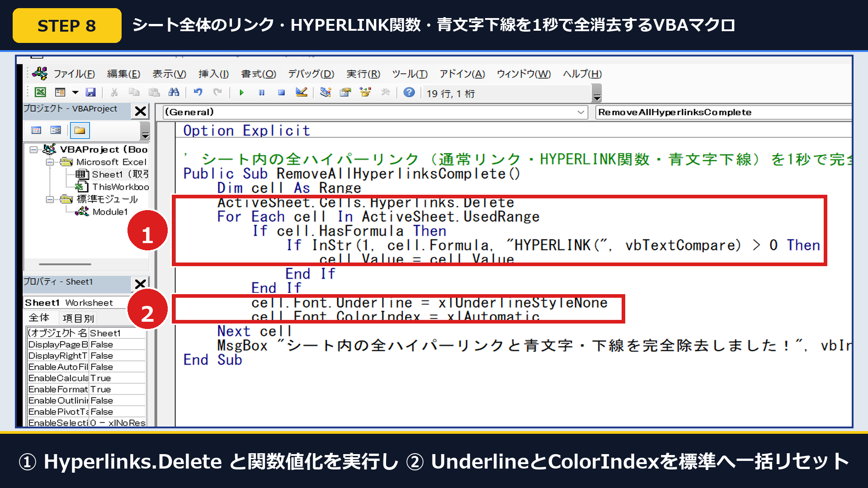Run the macro with the green play icon
The width and height of the screenshot is (868, 488).
[241, 93]
